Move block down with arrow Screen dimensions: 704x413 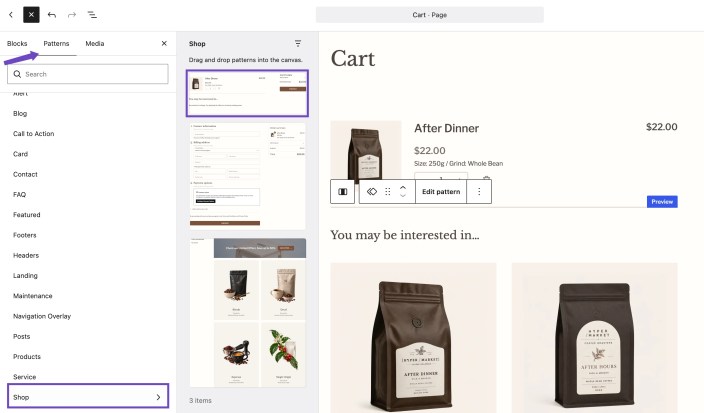[x=403, y=196]
